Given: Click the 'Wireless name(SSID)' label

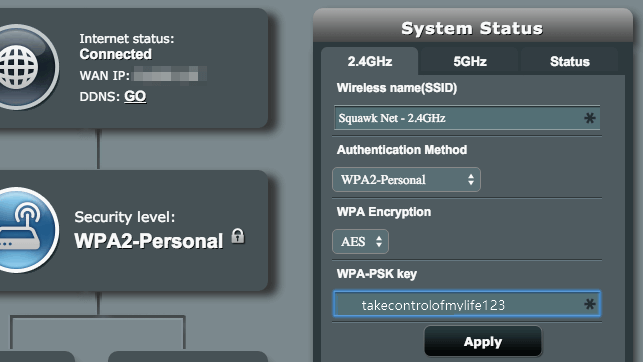Looking at the screenshot, I should coord(397,88).
